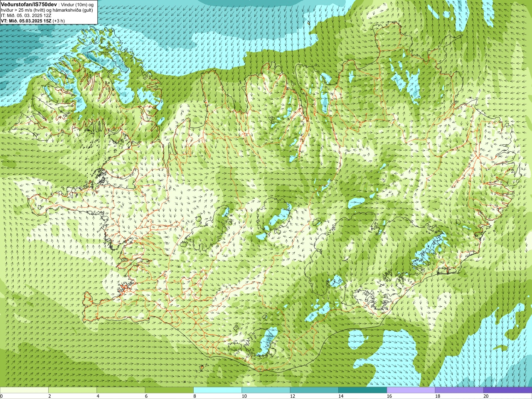The height and width of the screenshot is (399, 532).
Task: Select the purple 18–20 m/s legend swatch
Action: 459,390
